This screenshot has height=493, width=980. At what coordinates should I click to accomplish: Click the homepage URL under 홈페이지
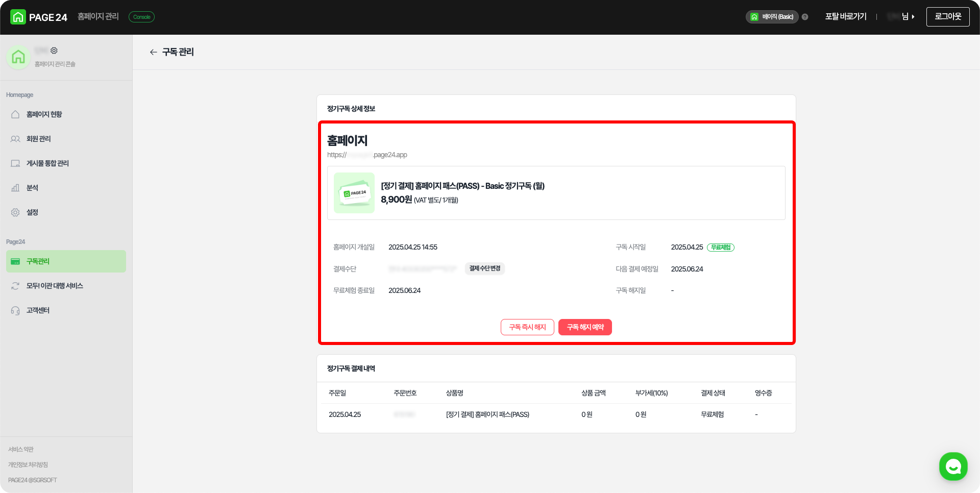[367, 155]
